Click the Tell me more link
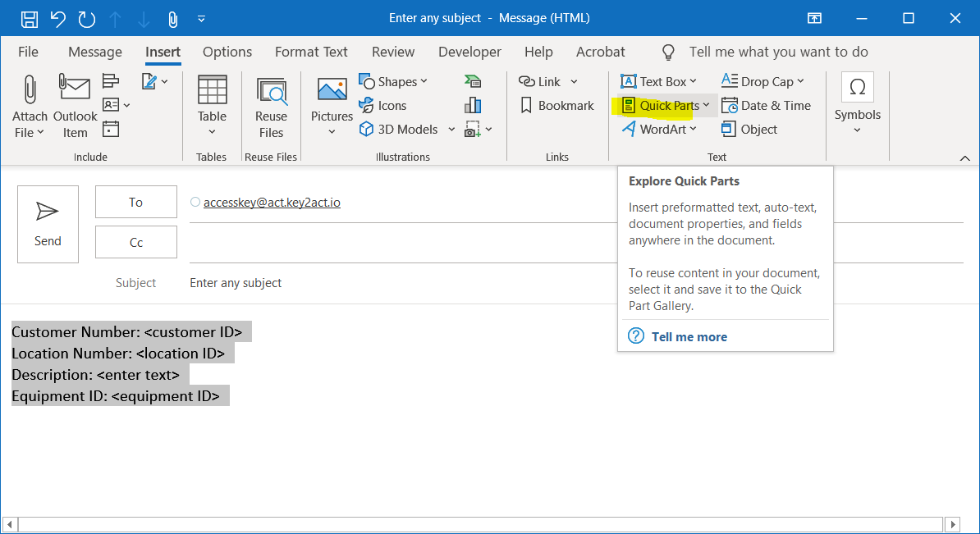The height and width of the screenshot is (534, 980). [x=689, y=336]
